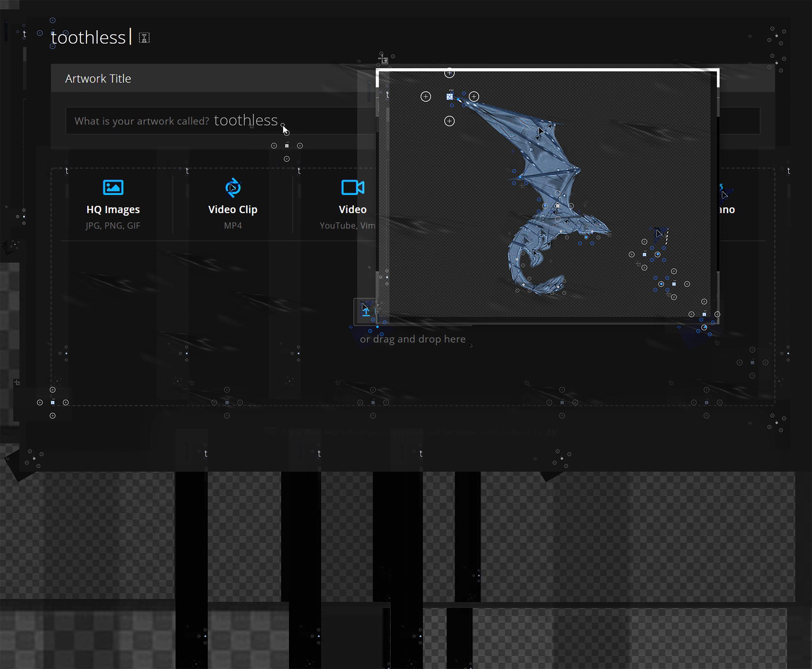812x669 pixels.
Task: Choose the Video Clip loop icon
Action: point(233,188)
